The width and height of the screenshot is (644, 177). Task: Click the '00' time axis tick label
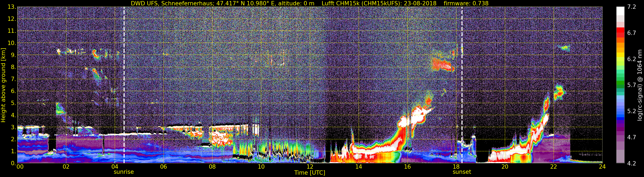tap(20, 167)
